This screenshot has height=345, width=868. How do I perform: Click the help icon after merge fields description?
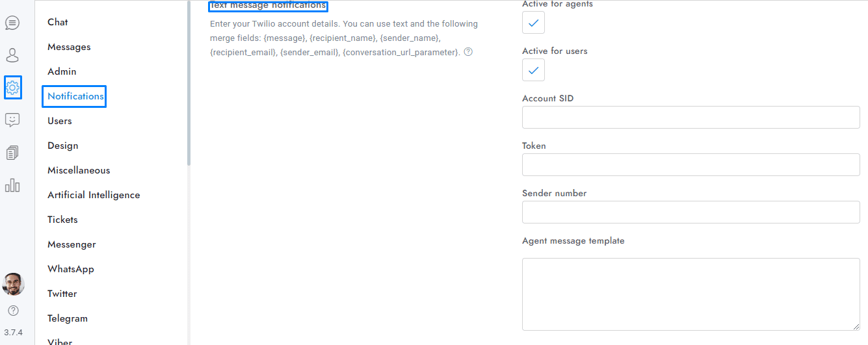click(468, 52)
